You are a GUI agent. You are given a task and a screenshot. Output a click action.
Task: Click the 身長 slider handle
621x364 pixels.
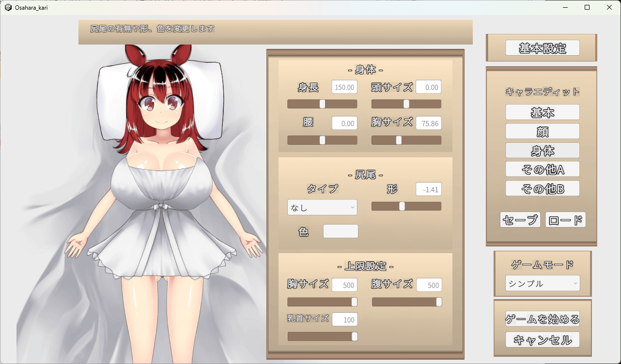click(322, 104)
